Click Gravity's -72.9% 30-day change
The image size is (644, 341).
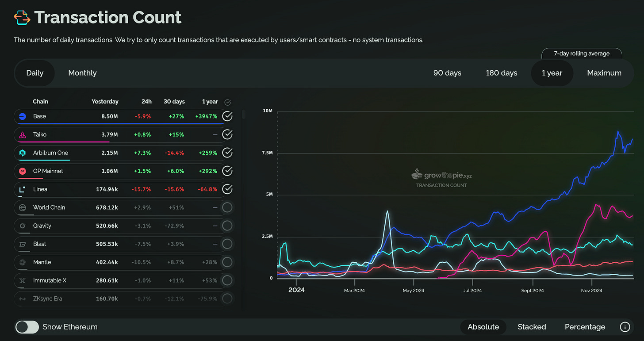coord(175,226)
